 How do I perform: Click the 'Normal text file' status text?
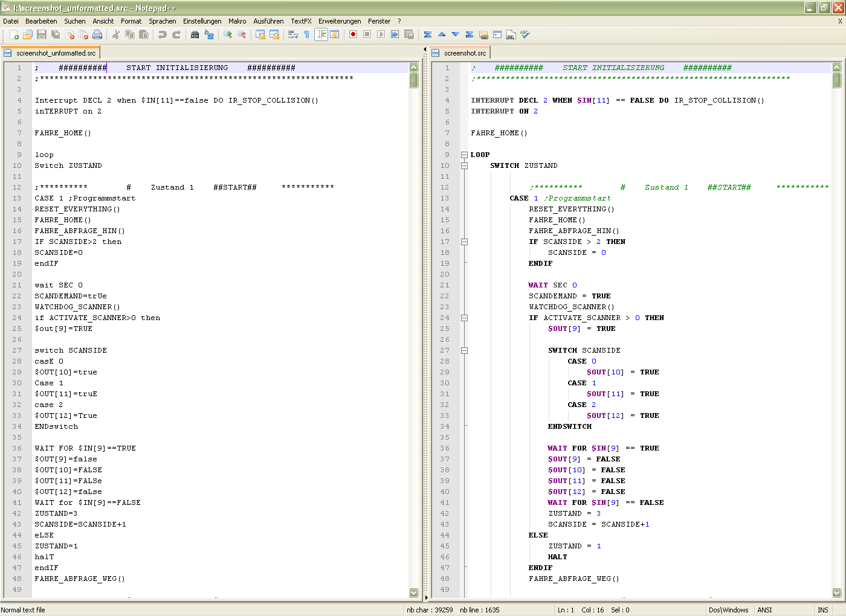(23, 610)
